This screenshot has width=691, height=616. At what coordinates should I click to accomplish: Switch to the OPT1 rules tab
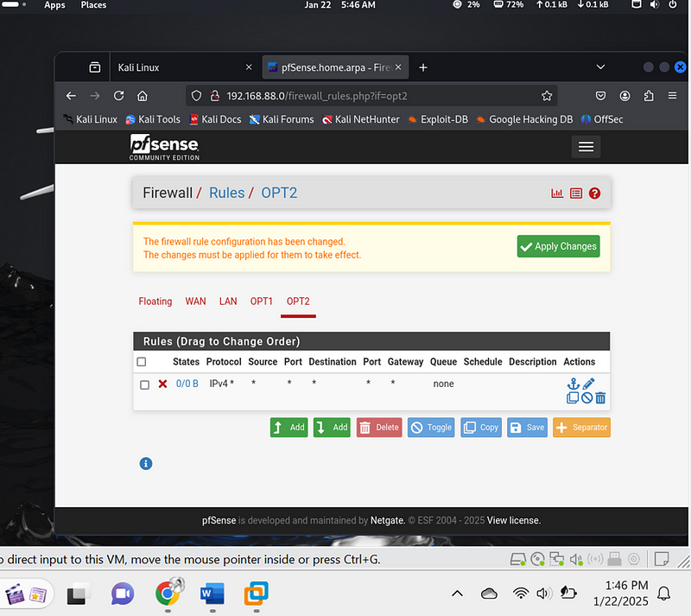click(x=262, y=302)
